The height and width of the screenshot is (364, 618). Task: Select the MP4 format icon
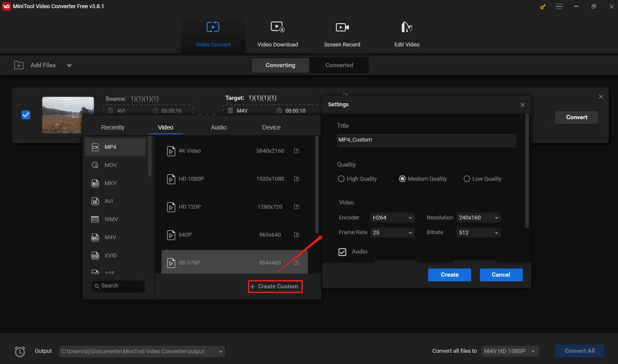(x=95, y=147)
